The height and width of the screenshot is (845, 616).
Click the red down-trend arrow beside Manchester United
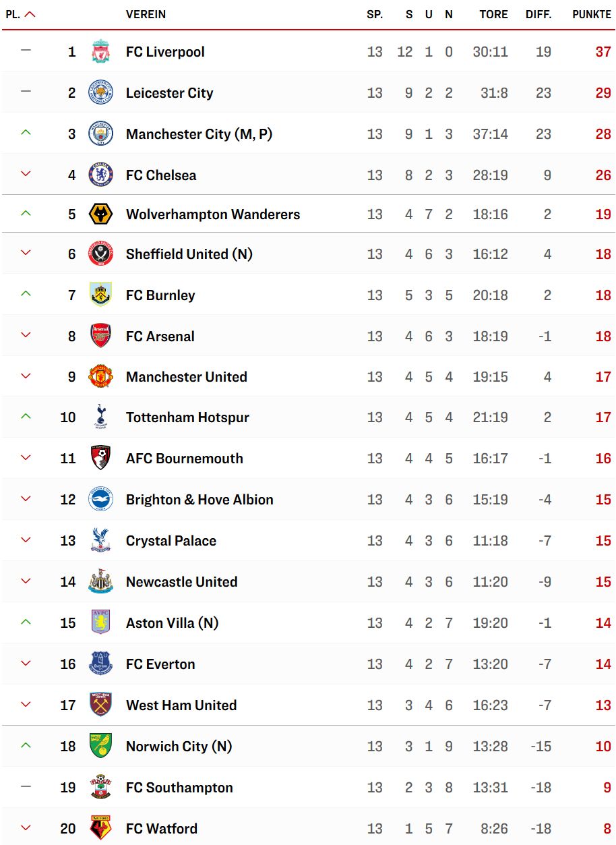point(26,376)
